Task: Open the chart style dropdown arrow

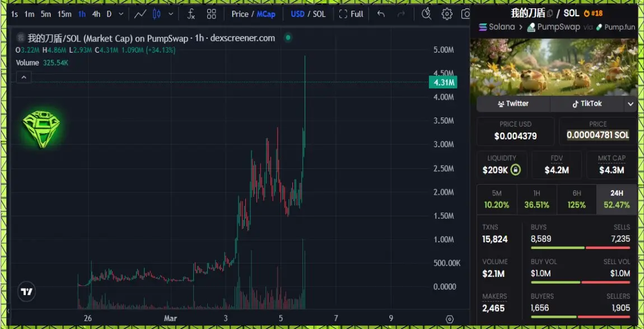Action: coord(171,14)
